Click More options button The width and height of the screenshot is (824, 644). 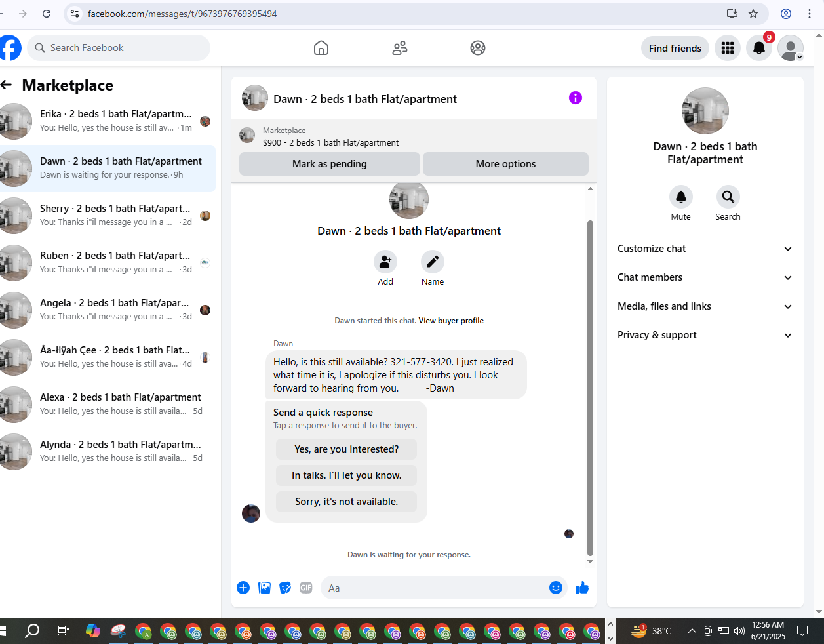click(x=505, y=164)
